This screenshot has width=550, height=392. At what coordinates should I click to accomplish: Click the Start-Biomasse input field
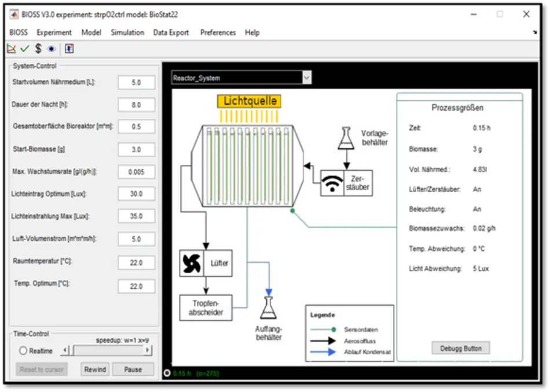[x=136, y=149]
